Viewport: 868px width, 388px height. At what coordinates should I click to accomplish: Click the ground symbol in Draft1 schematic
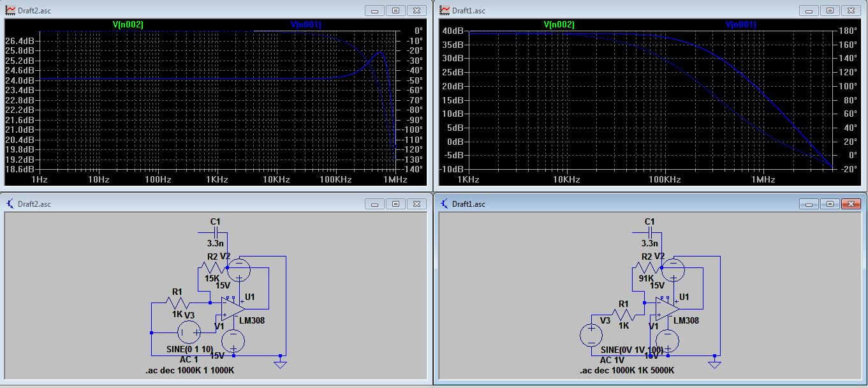[714, 364]
